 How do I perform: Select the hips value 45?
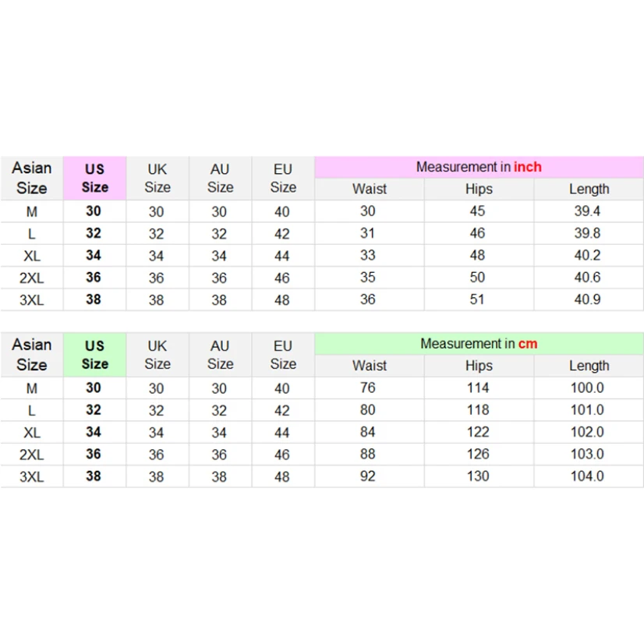point(478,211)
